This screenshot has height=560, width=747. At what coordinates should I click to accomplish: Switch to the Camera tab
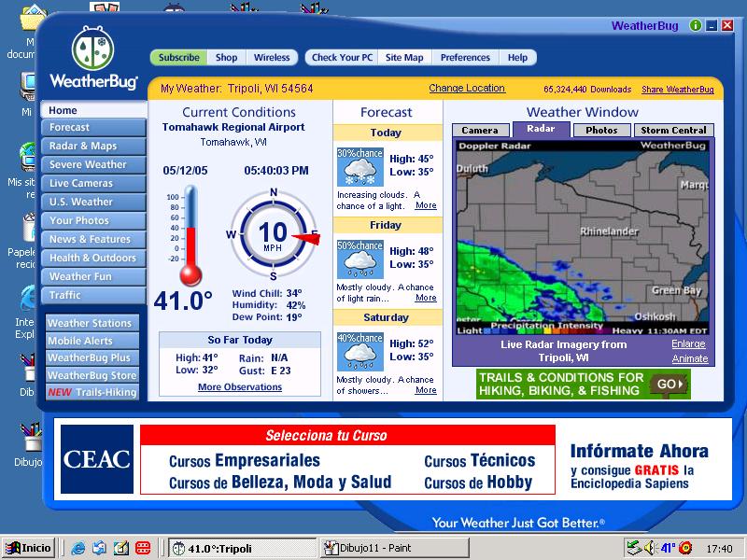tap(480, 130)
